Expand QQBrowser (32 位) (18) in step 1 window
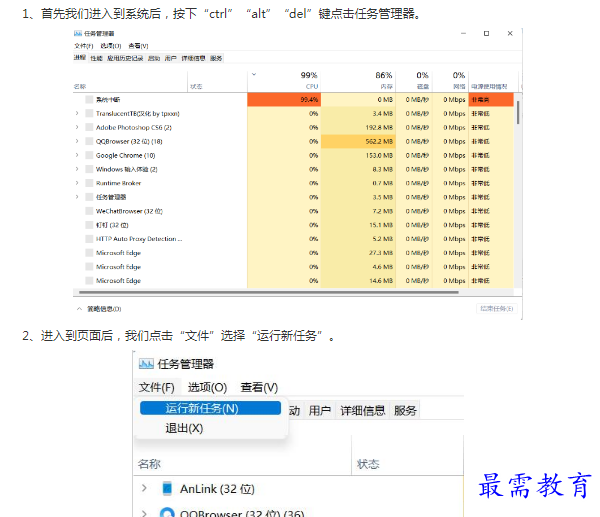The width and height of the screenshot is (600, 517). (x=77, y=141)
